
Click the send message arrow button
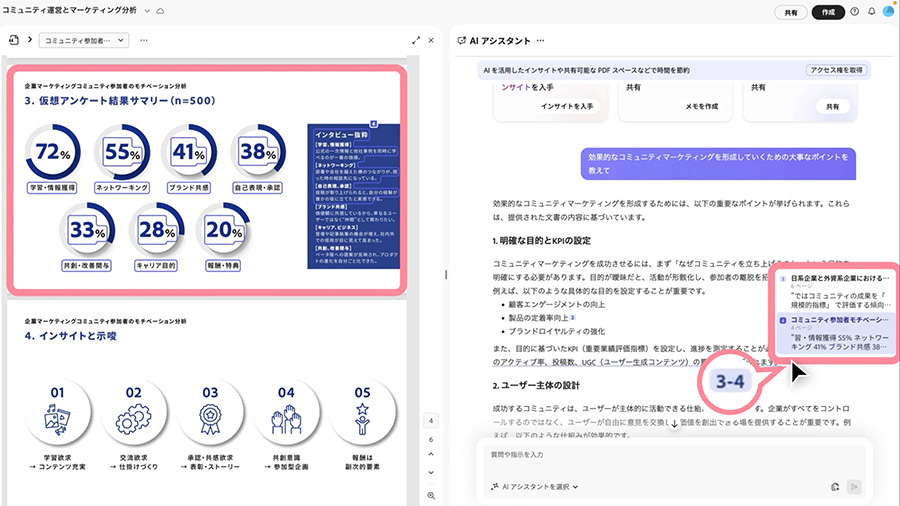tap(854, 486)
